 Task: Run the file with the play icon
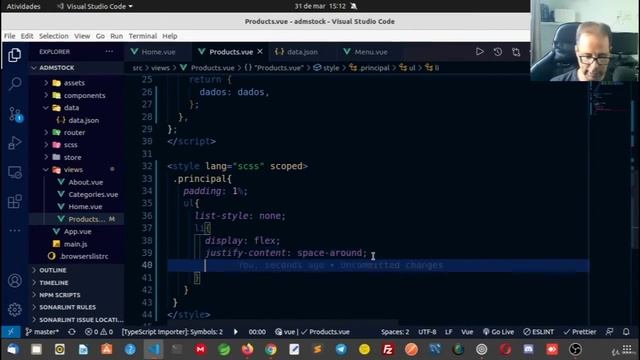coord(480,52)
